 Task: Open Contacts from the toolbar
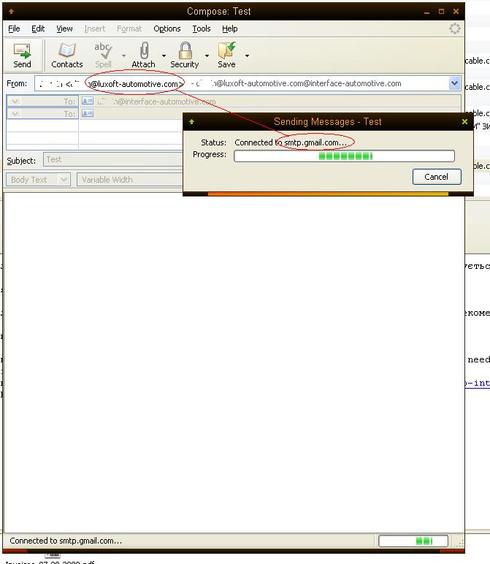[x=67, y=56]
